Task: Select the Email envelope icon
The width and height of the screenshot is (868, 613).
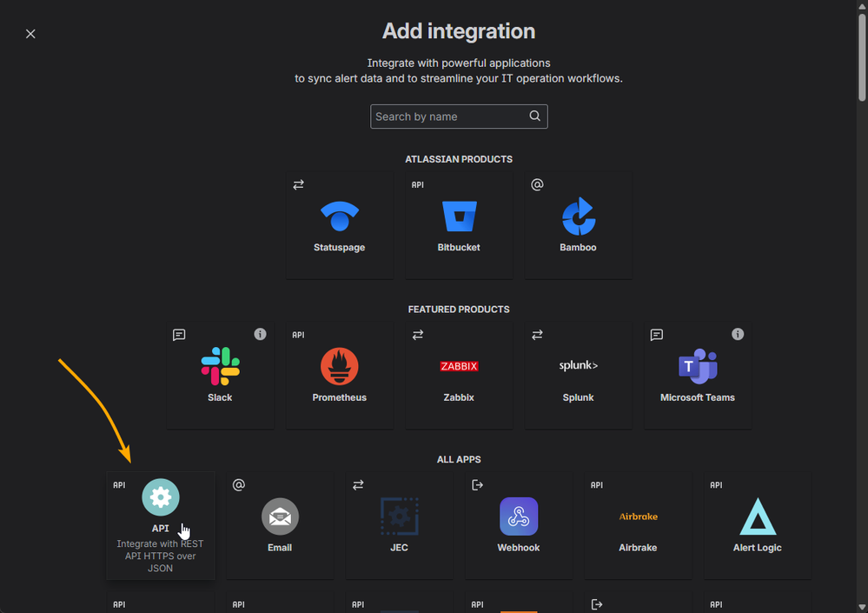Action: (x=280, y=516)
